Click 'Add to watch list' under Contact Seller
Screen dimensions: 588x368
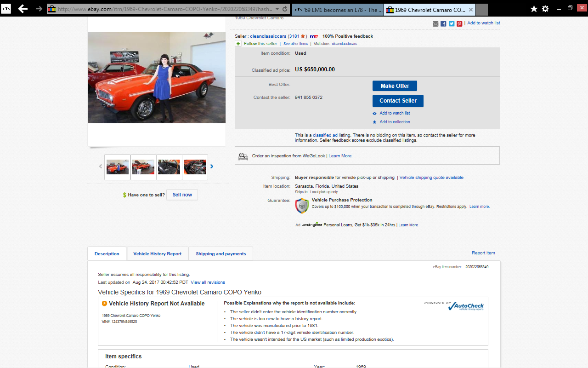[x=395, y=113]
